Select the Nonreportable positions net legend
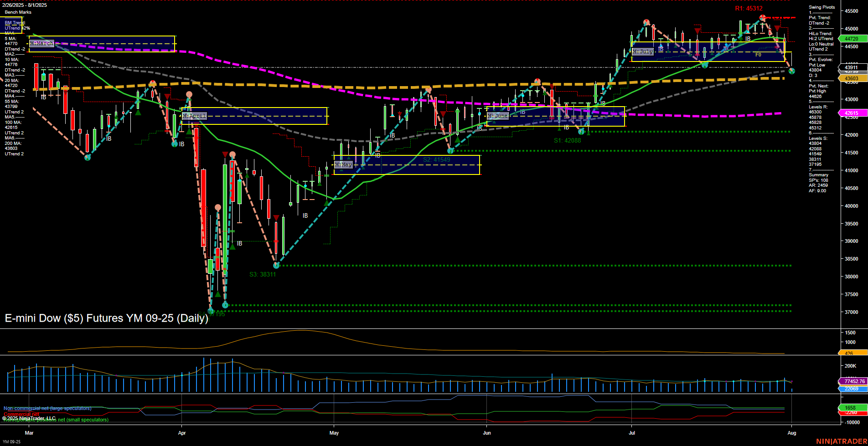 [x=56, y=420]
